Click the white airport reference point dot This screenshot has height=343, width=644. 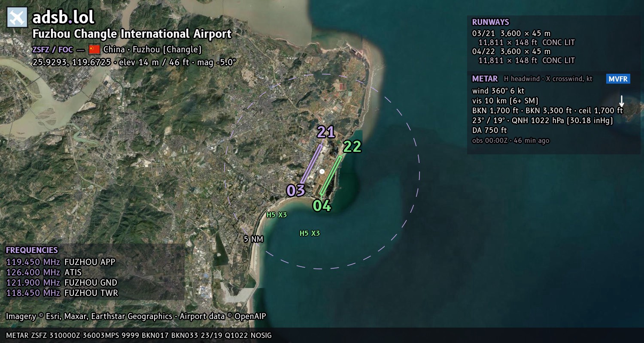point(322,171)
